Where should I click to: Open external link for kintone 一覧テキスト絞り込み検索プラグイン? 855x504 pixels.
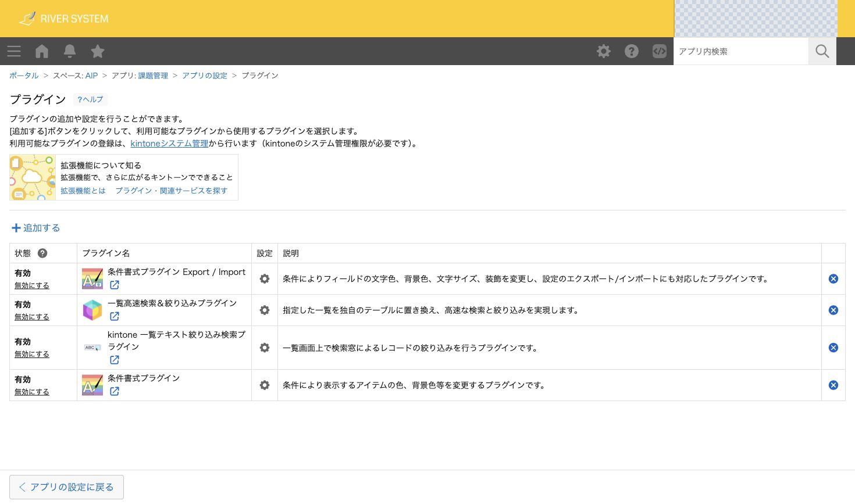coord(115,360)
